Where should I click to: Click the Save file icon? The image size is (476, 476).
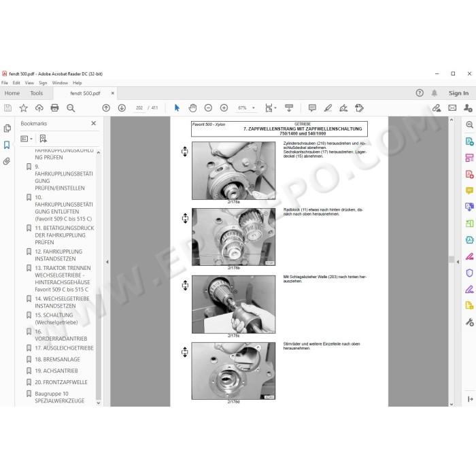7,107
